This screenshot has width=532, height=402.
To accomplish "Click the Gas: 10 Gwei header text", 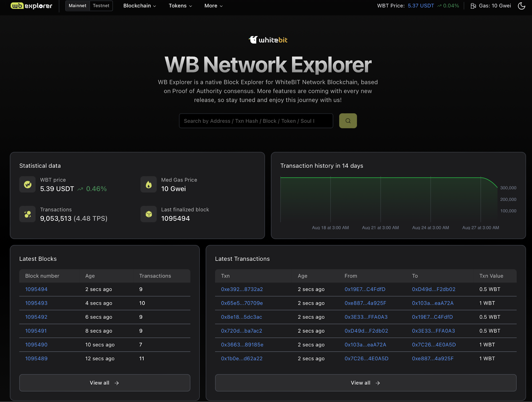I will pyautogui.click(x=495, y=6).
